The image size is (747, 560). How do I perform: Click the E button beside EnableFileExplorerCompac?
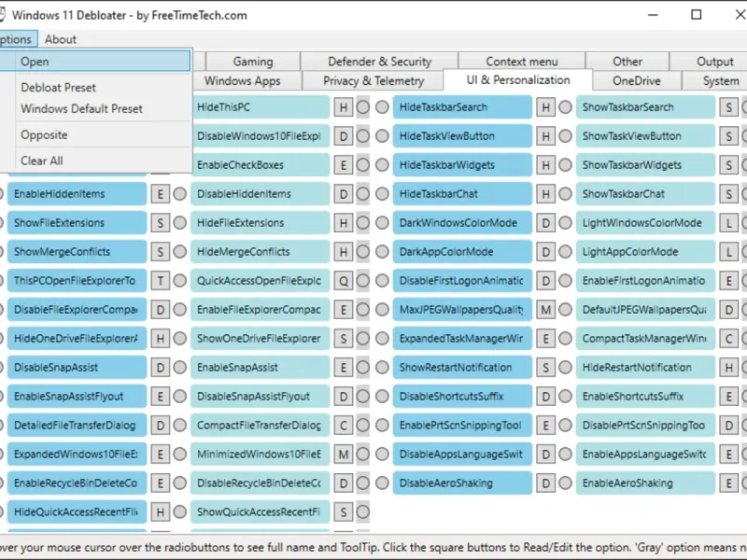344,310
